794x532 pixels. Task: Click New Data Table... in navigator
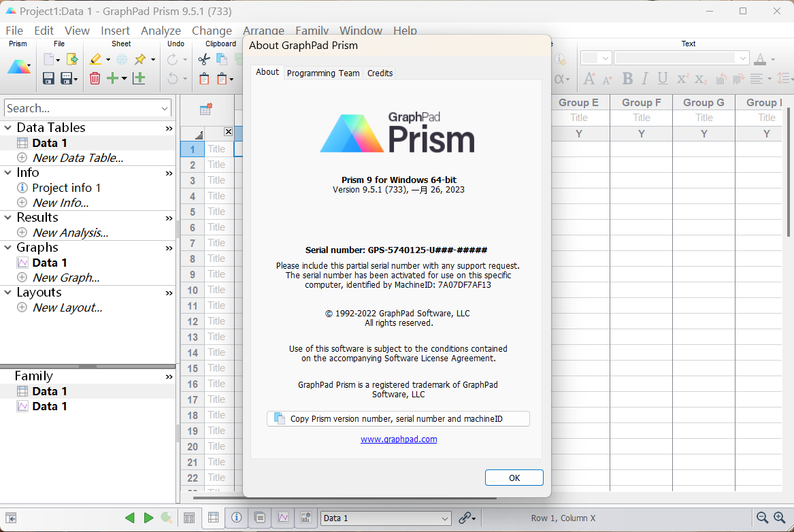[x=78, y=158]
